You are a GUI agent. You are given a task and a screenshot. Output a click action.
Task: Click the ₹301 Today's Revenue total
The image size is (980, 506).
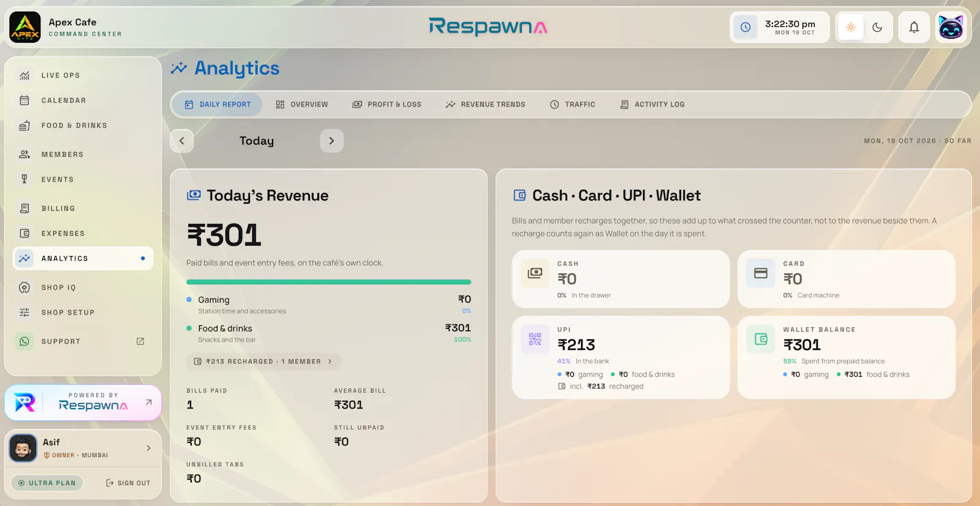224,235
